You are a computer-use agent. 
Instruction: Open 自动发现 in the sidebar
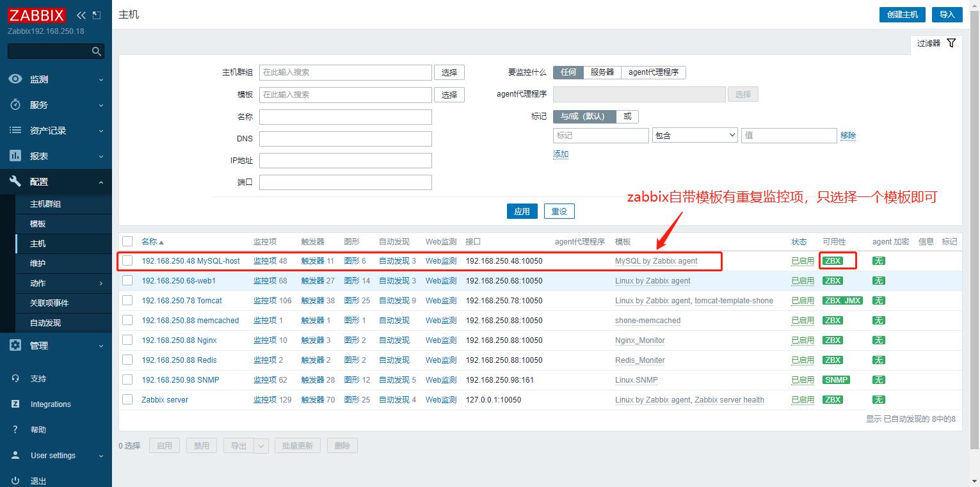[x=45, y=323]
